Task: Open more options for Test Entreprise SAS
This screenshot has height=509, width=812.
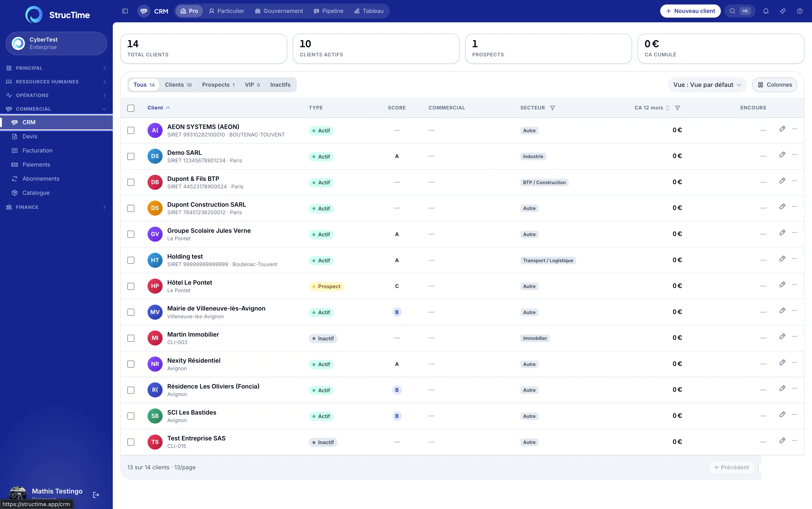Action: coord(794,440)
